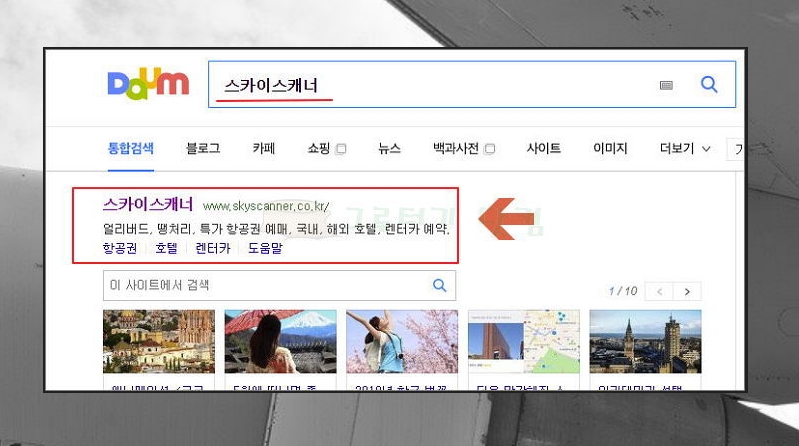799x446 pixels.
Task: Open the 렌터카 sublink
Action: (213, 248)
